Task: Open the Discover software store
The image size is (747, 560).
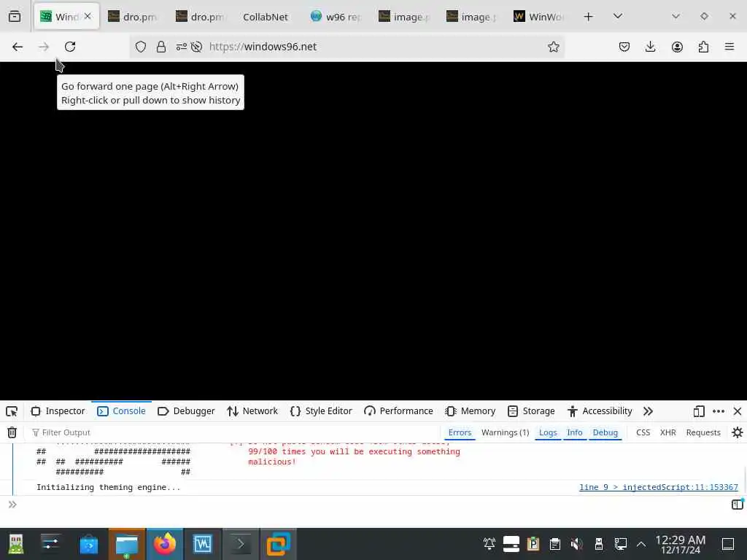Action: [88, 544]
